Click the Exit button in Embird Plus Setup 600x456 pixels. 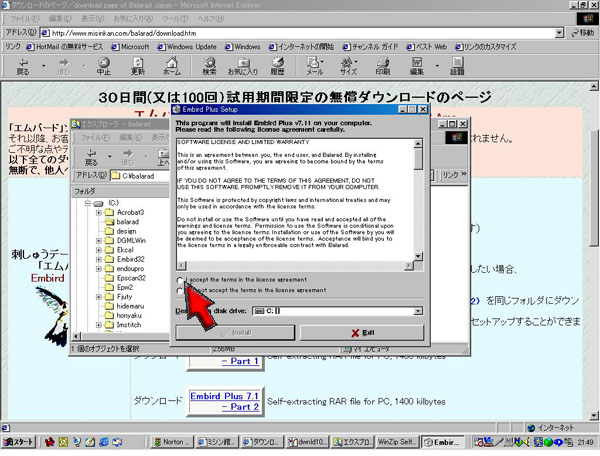pos(362,333)
